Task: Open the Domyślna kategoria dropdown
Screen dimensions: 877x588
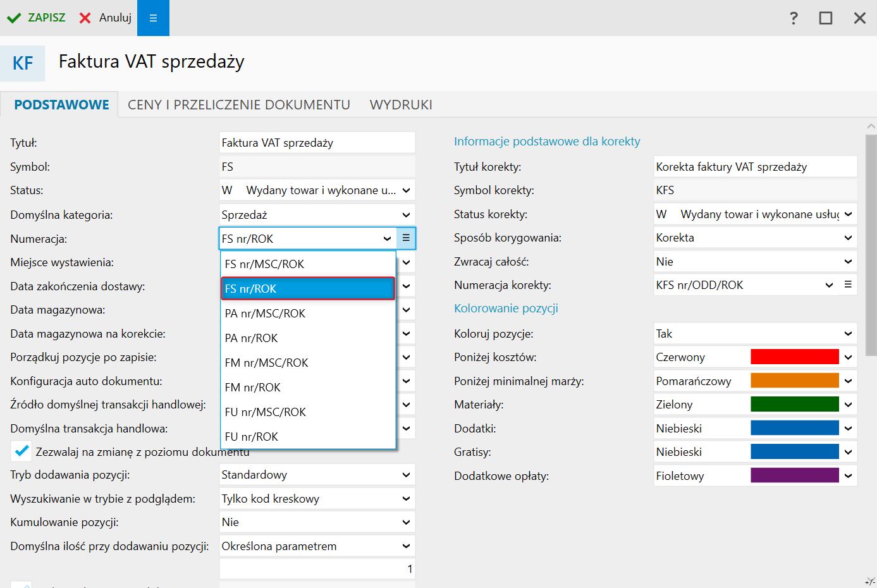Action: (406, 215)
